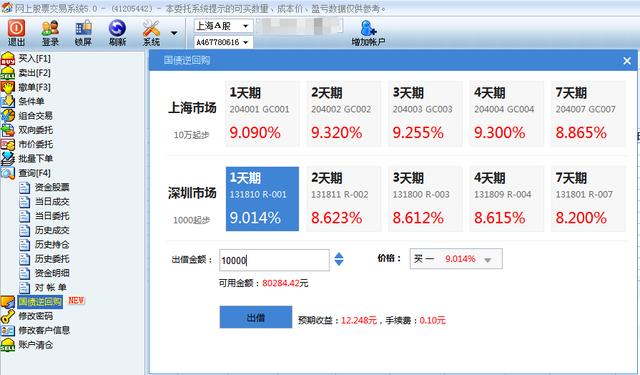Open 批量下单 in the sidebar

pos(36,159)
